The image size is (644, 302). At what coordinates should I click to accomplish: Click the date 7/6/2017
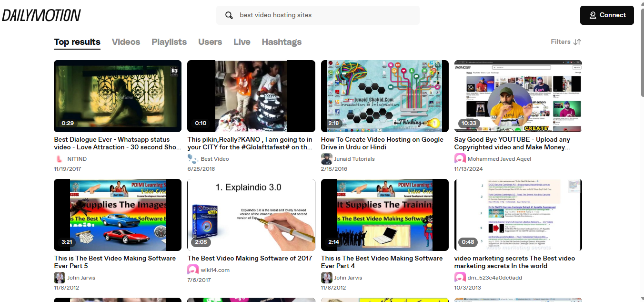[199, 280]
